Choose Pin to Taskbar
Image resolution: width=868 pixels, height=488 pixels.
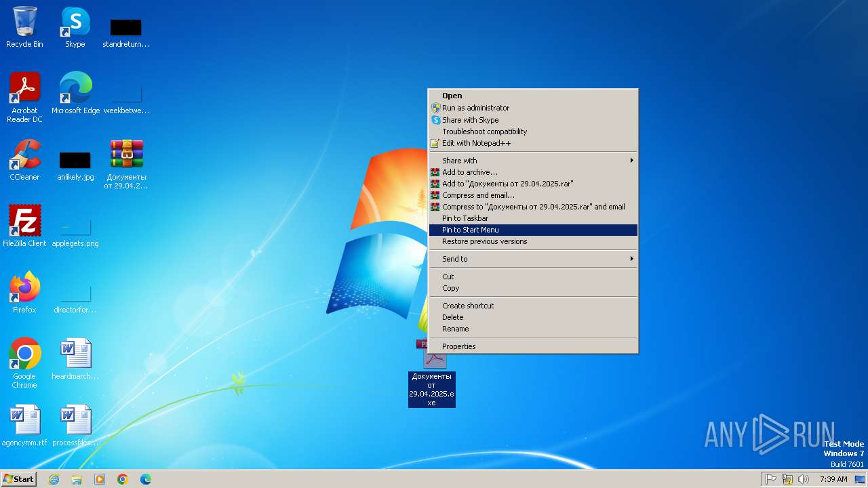533,218
